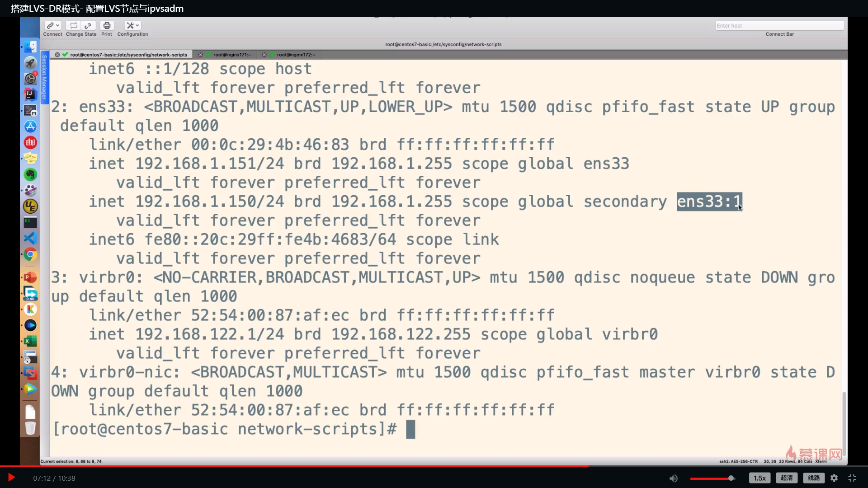Click the Print toolbar icon

pos(107,26)
